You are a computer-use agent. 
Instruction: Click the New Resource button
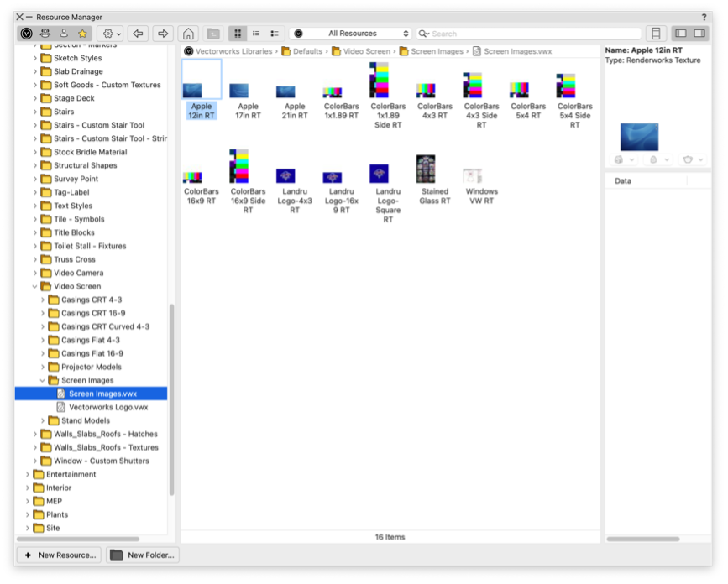pyautogui.click(x=58, y=555)
